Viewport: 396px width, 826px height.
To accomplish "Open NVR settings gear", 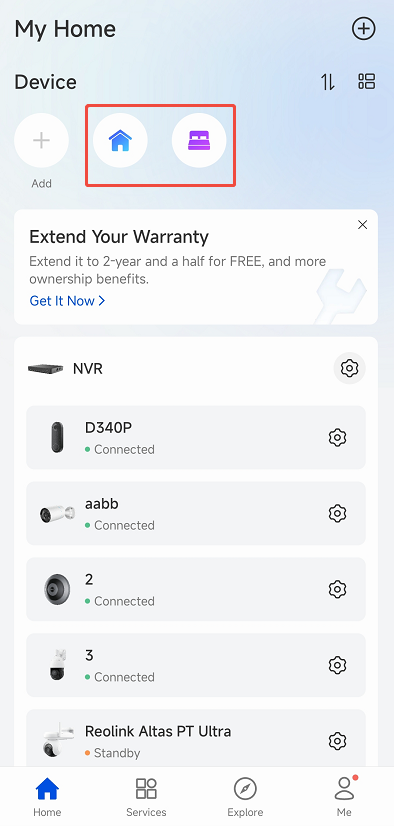I will pos(349,368).
